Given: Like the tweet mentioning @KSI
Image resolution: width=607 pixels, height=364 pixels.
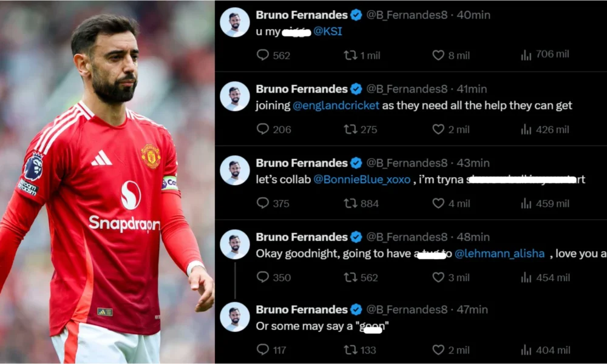Looking at the screenshot, I should pyautogui.click(x=438, y=55).
